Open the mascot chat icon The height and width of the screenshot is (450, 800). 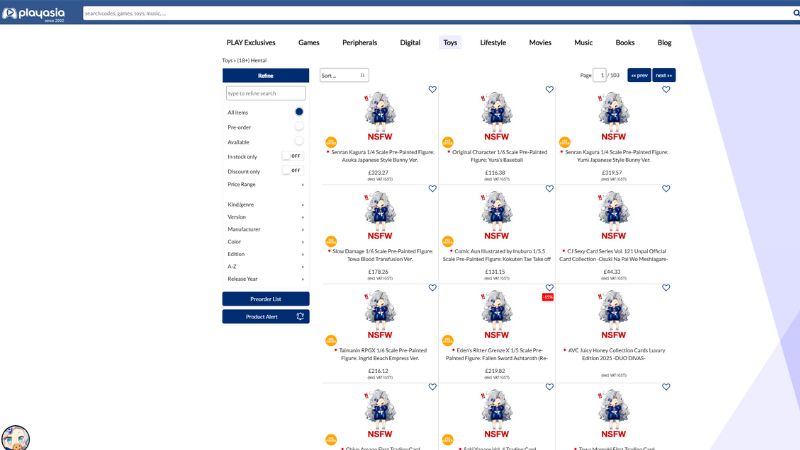pos(15,438)
